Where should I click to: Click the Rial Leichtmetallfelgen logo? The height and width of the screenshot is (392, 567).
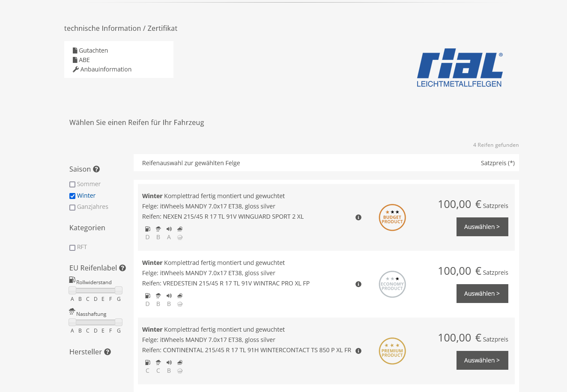(460, 68)
